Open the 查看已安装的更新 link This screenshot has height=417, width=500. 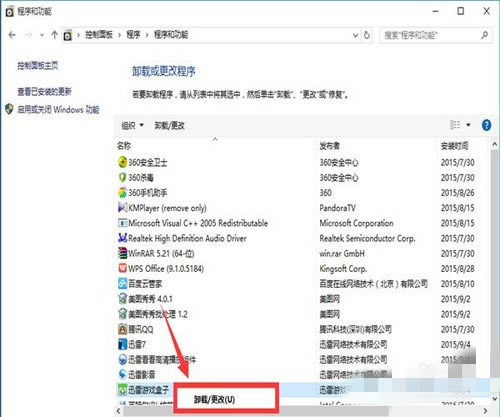[44, 91]
